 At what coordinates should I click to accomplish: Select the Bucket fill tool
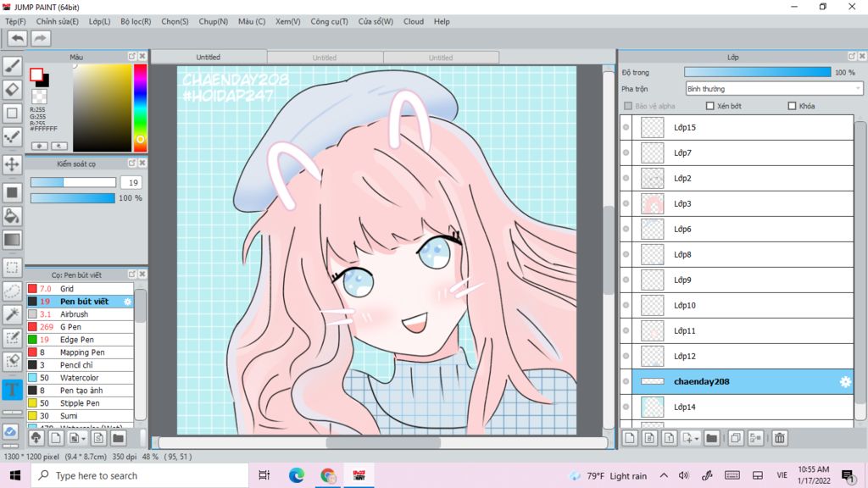12,216
